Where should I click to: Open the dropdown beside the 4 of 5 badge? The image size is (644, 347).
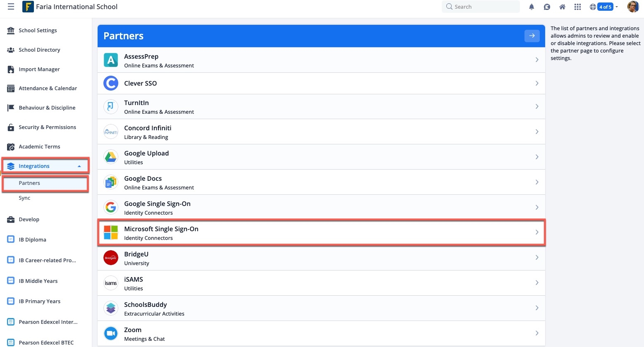616,7
